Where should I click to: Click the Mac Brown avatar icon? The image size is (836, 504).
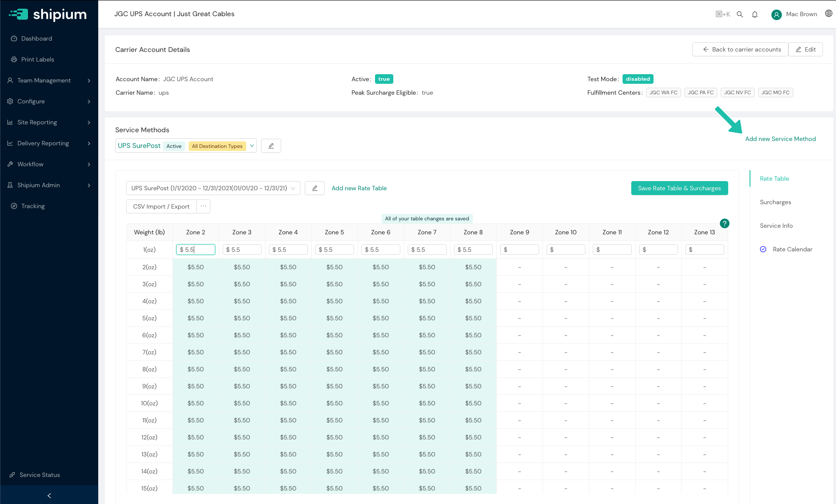777,15
